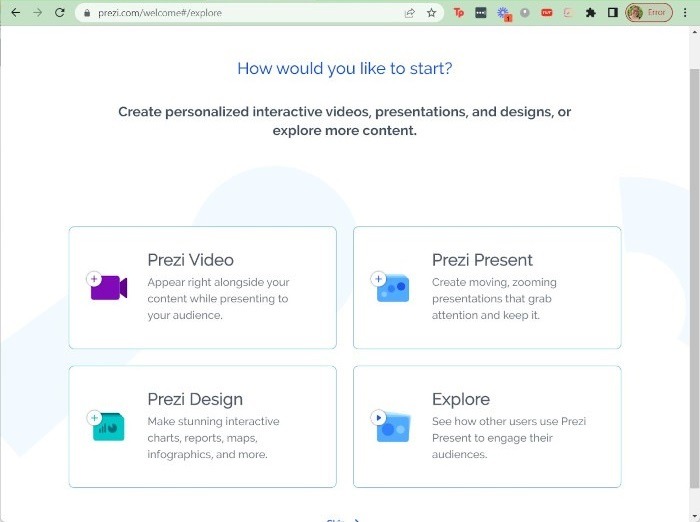Toggle the browser side panel icon

(612, 13)
